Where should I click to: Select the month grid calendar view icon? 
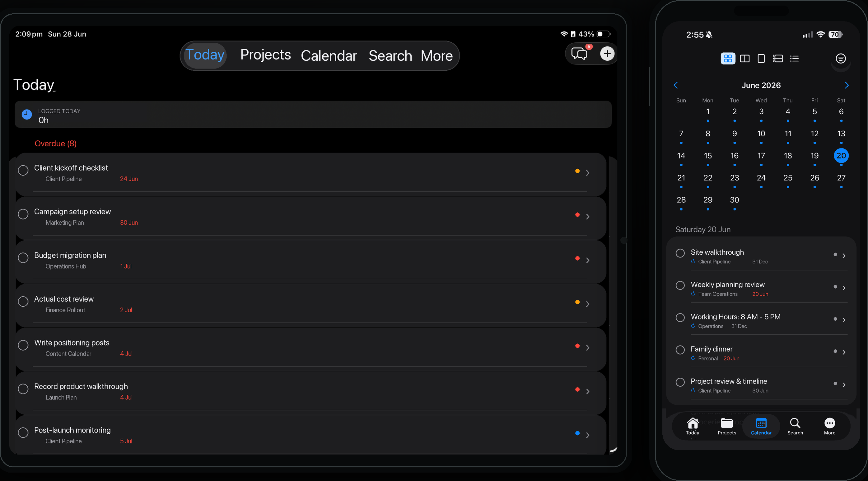(x=728, y=58)
